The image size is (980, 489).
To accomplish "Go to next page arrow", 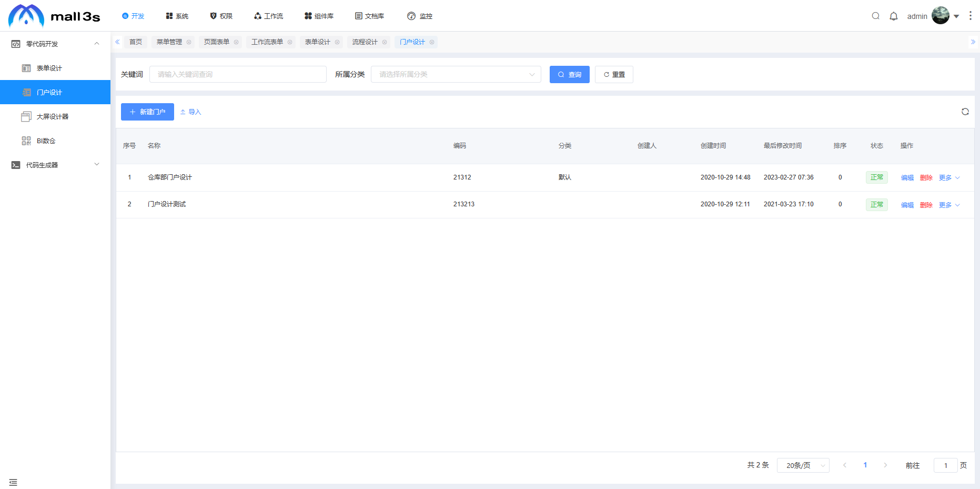I will [x=885, y=465].
